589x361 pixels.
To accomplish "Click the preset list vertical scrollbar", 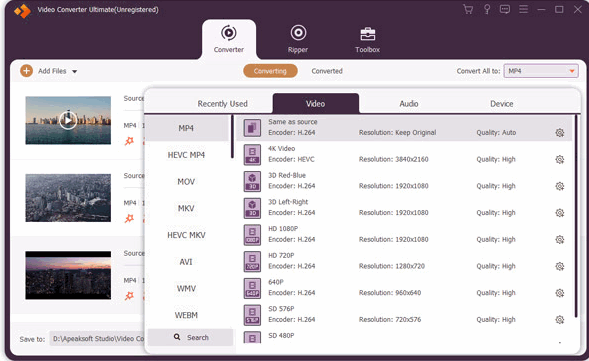I will click(x=575, y=216).
